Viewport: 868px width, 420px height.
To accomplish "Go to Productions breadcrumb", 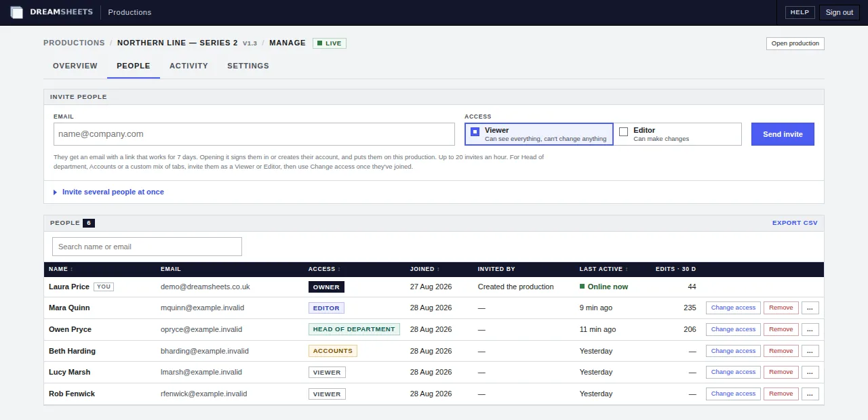I will (74, 43).
